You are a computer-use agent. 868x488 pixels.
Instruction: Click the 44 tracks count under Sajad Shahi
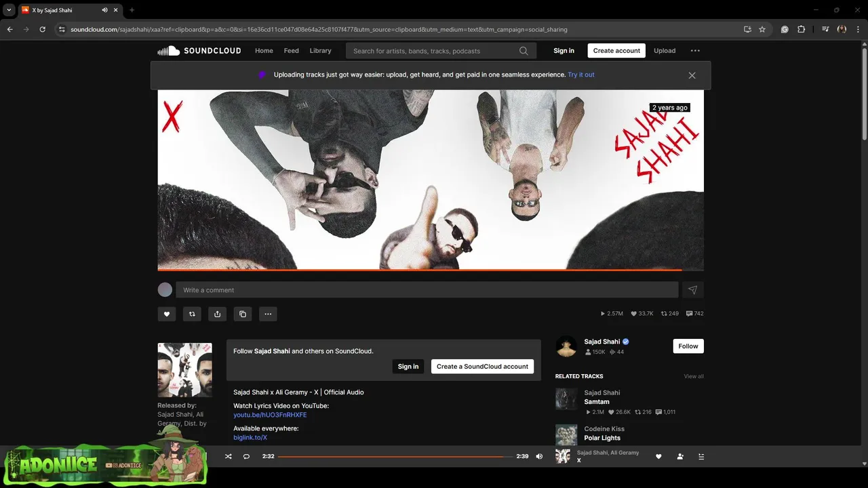(x=617, y=352)
